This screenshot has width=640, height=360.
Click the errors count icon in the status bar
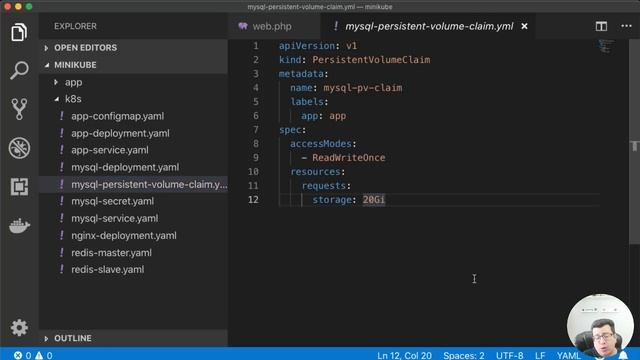(x=18, y=355)
